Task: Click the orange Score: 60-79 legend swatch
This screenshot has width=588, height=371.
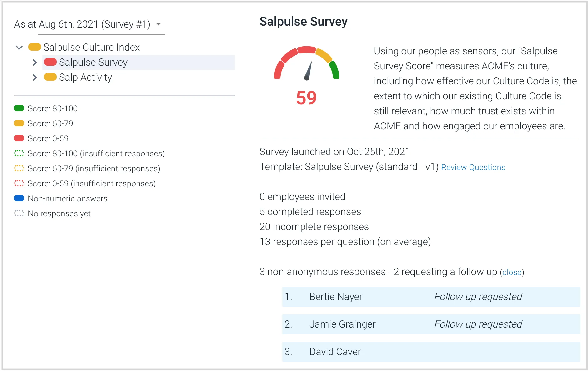Action: tap(19, 123)
